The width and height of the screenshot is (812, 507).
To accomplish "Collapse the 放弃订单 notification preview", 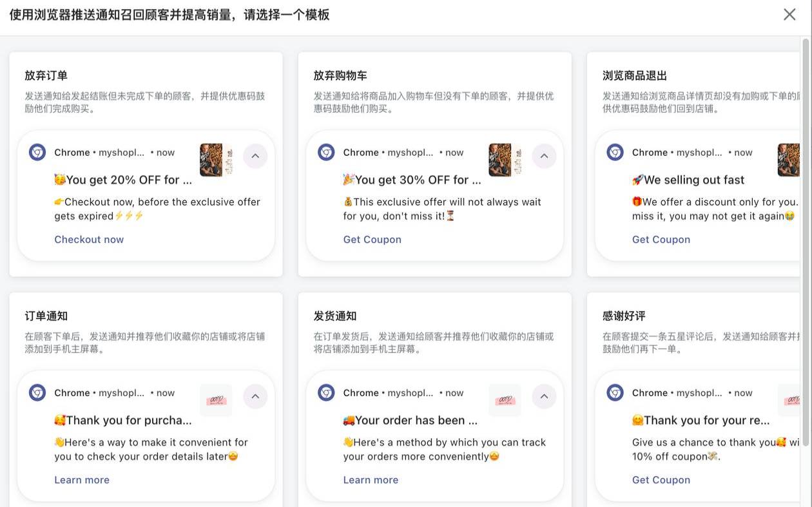I will [x=255, y=156].
